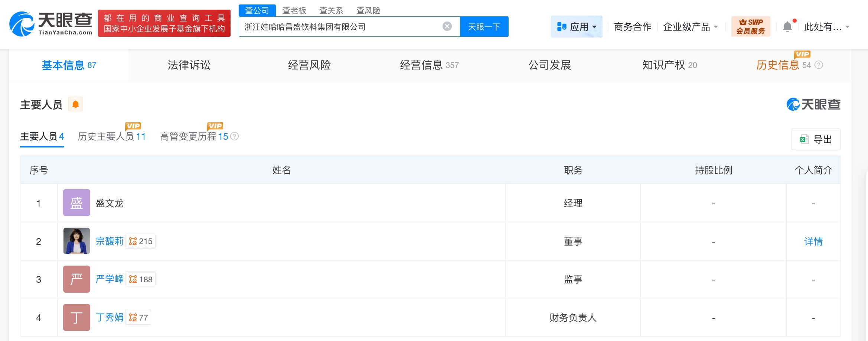Select the 查关系 search tab
Viewport: 868px width, 341px height.
(331, 10)
